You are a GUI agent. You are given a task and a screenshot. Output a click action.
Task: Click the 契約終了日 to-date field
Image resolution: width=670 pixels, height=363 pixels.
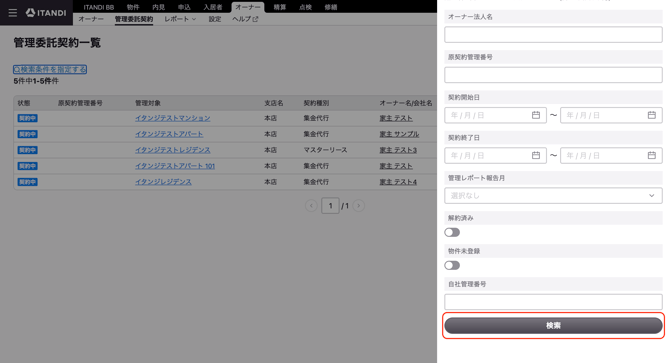coord(611,155)
